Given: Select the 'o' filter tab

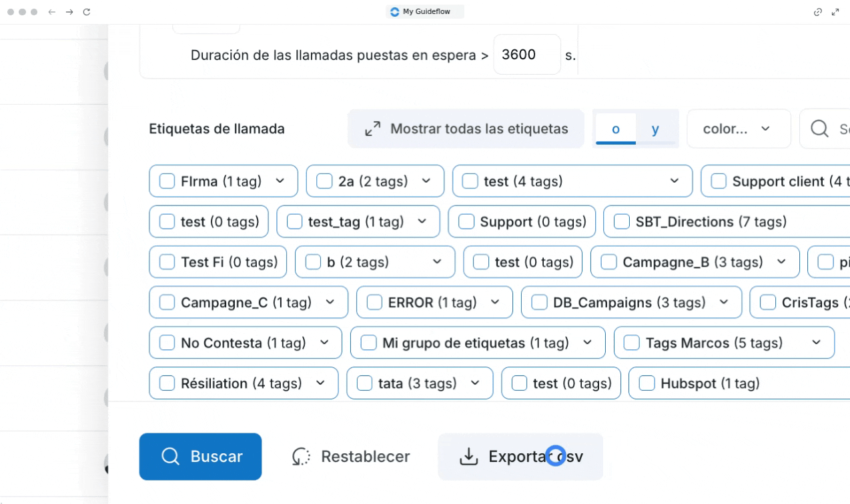Looking at the screenshot, I should [615, 129].
